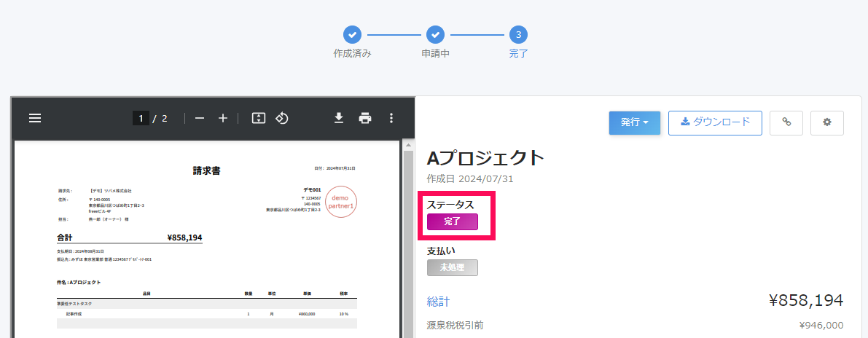Click the 完了 status badge
This screenshot has width=868, height=338.
(x=453, y=222)
